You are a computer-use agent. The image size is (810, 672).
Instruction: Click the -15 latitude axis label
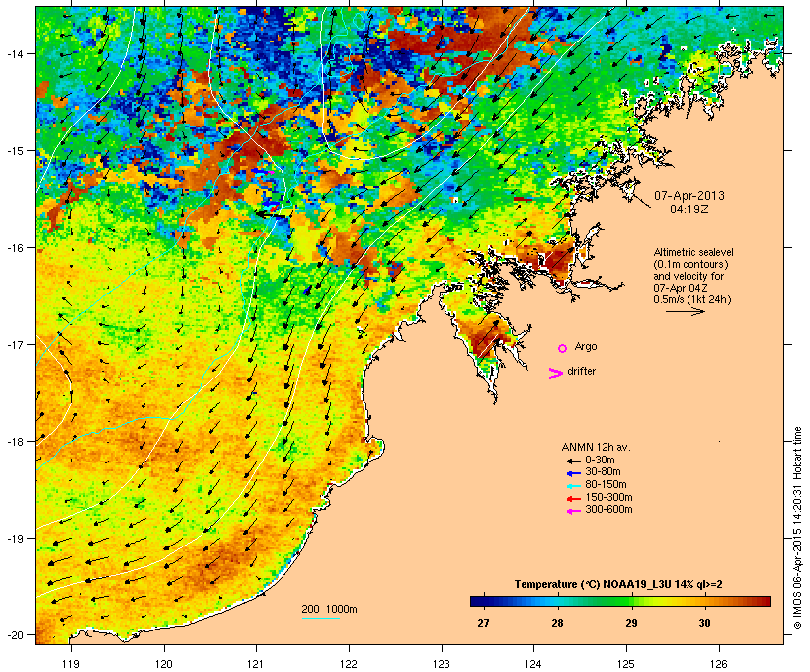pos(14,151)
